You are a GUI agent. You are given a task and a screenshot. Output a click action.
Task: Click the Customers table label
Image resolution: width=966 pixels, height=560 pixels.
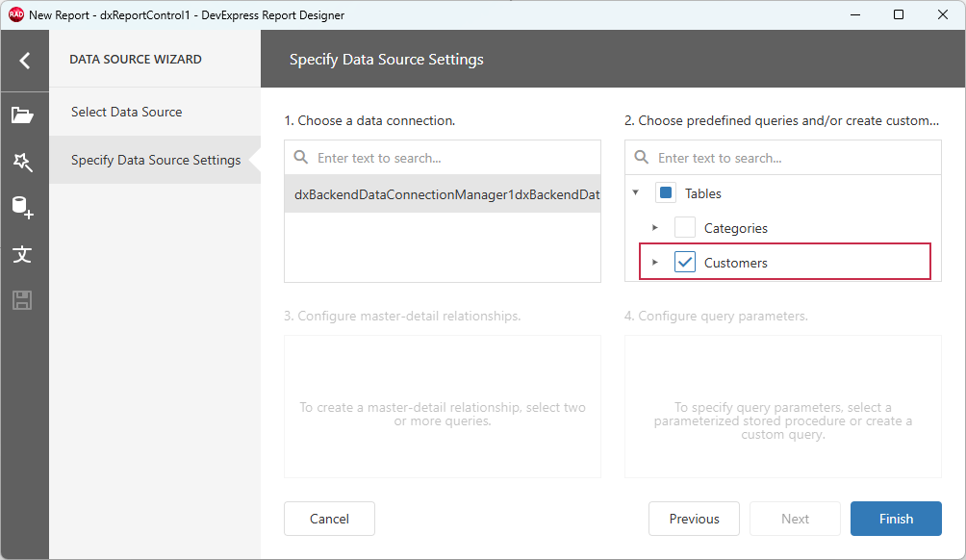point(736,263)
